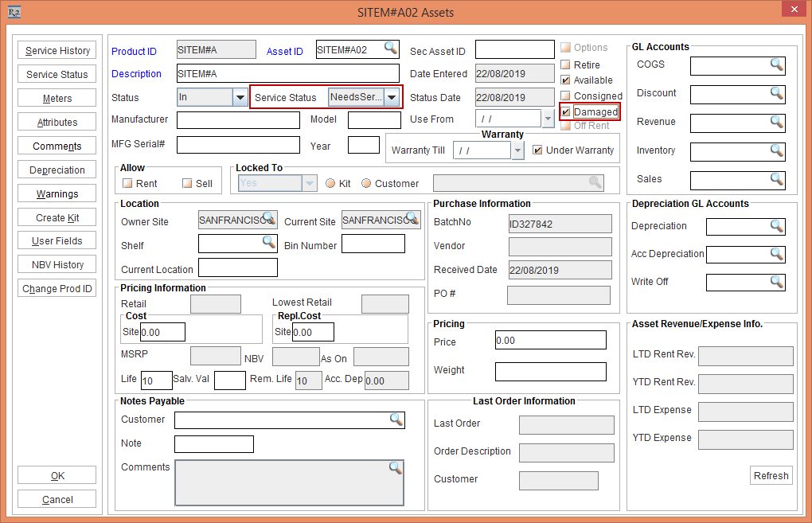
Task: Expand the Warranty Till date dropdown
Action: (517, 150)
